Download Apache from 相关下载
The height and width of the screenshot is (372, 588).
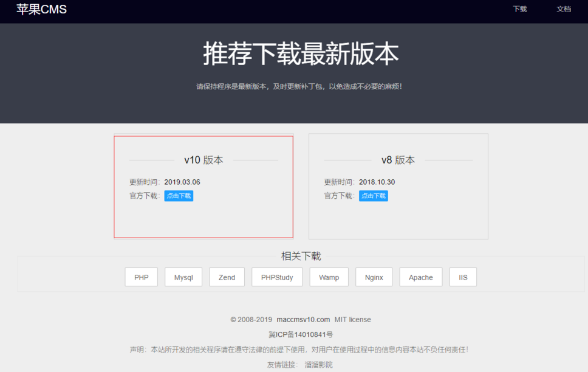coord(420,277)
